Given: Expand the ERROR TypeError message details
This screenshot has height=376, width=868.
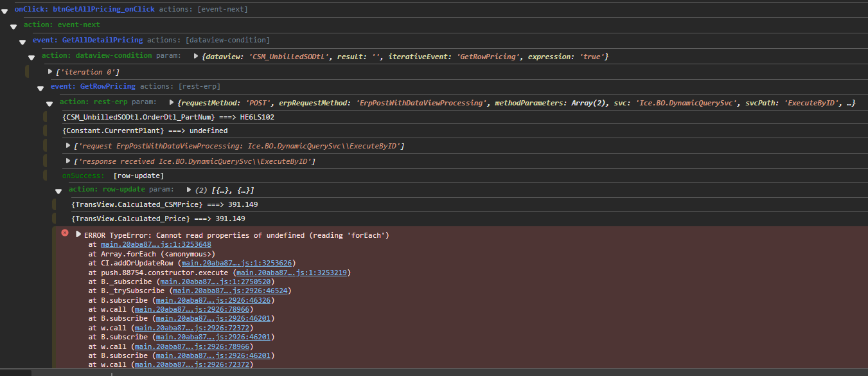Looking at the screenshot, I should tap(79, 235).
